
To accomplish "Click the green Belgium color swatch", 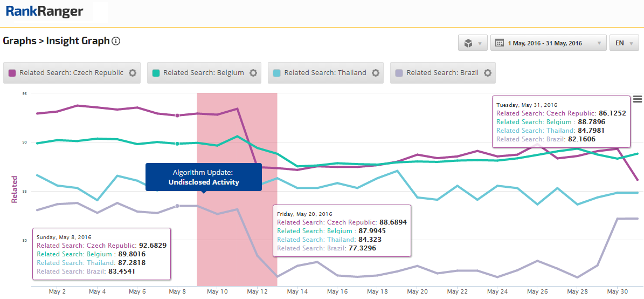I will tap(156, 73).
